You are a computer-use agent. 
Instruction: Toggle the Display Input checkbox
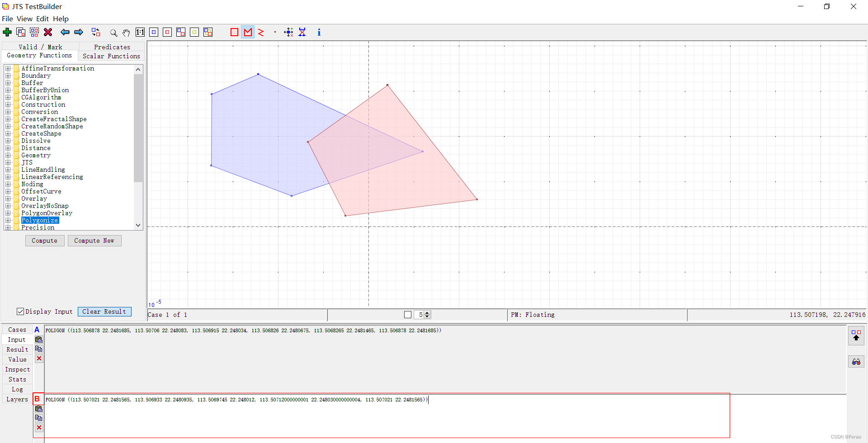(20, 311)
